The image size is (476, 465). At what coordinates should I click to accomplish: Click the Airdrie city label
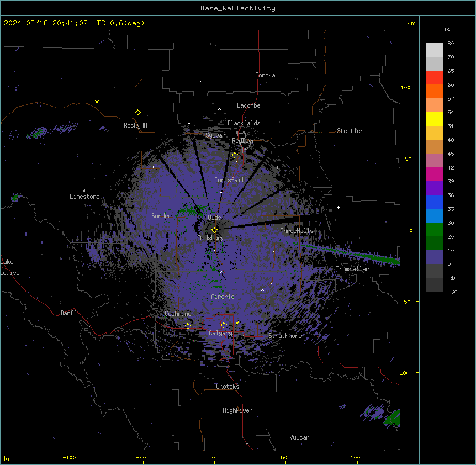coord(223,297)
